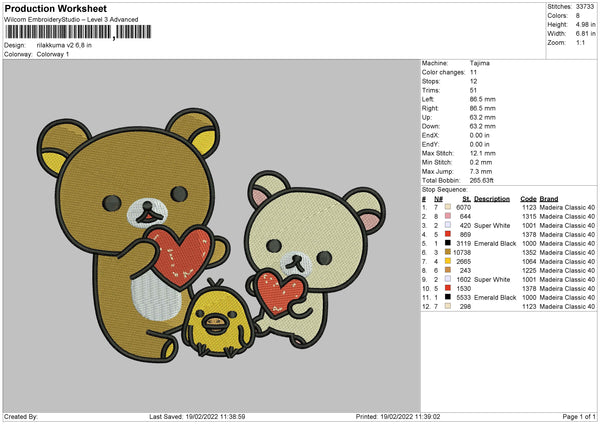Click the 'Colorway 1' value
Image resolution: width=600 pixels, height=424 pixels.
coord(53,54)
